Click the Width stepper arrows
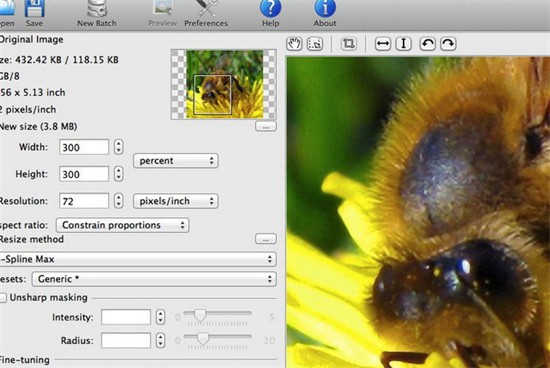The height and width of the screenshot is (368, 550). (x=119, y=147)
